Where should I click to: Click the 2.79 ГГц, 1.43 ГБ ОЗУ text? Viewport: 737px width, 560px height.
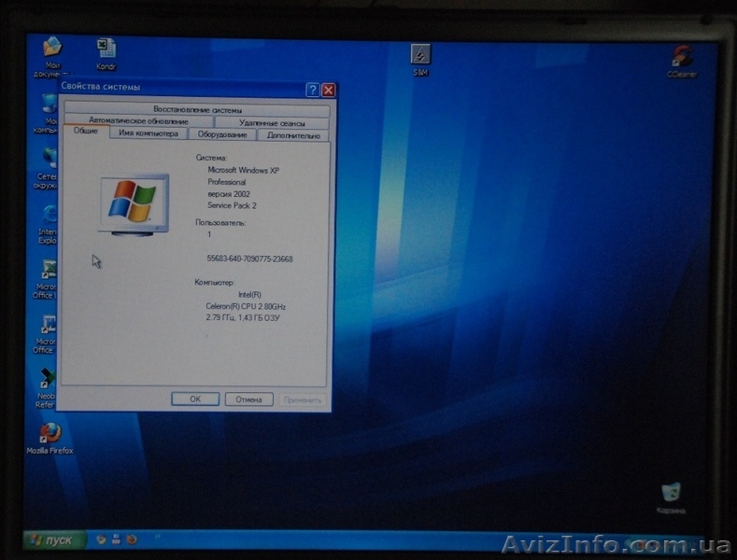coord(243,317)
